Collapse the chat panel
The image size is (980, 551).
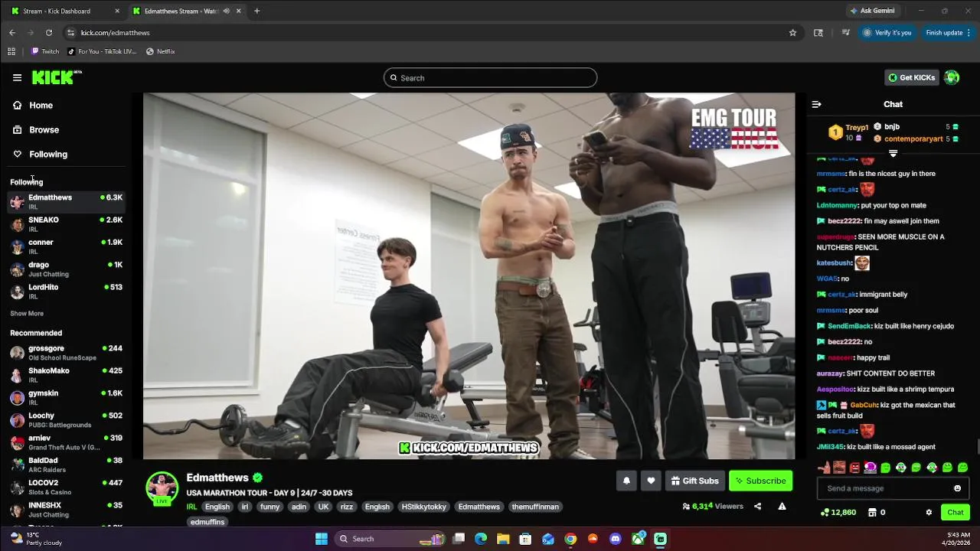pos(816,104)
